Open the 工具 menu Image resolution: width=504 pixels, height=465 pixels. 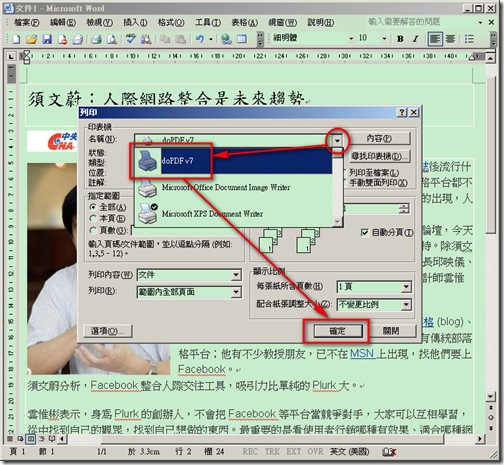click(208, 22)
